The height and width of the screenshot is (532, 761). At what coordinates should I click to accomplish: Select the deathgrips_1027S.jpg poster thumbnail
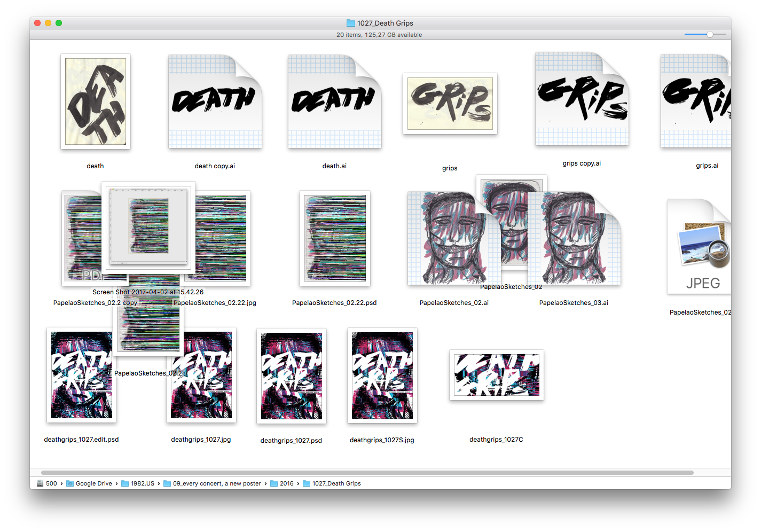382,375
